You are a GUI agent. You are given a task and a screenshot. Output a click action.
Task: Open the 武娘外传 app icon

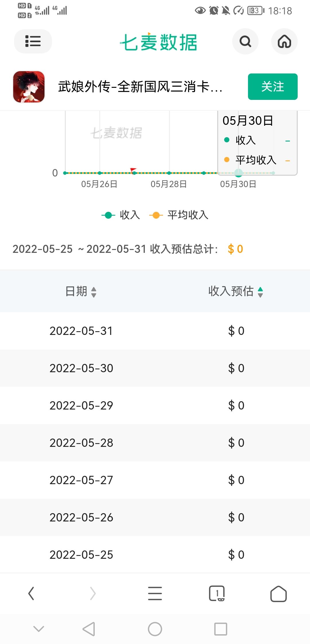(29, 87)
